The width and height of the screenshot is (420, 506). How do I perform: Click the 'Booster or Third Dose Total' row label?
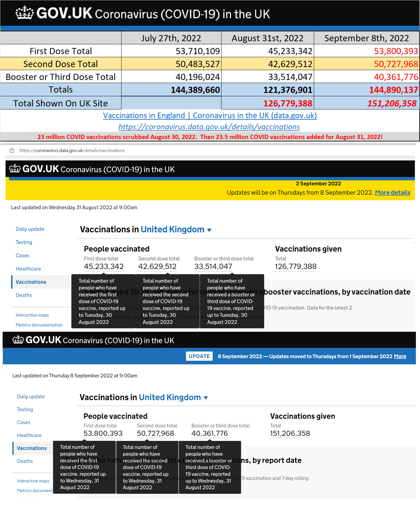60,77
